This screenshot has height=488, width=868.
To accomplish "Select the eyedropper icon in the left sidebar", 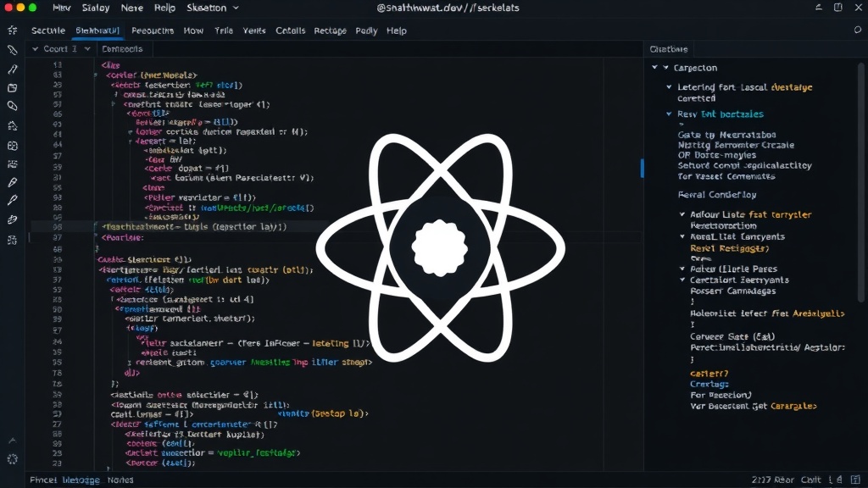I will (12, 200).
